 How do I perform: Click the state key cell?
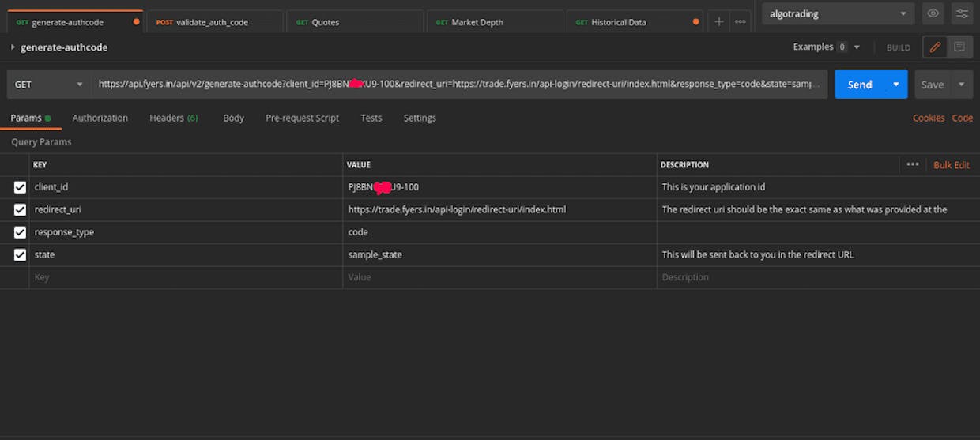point(186,255)
